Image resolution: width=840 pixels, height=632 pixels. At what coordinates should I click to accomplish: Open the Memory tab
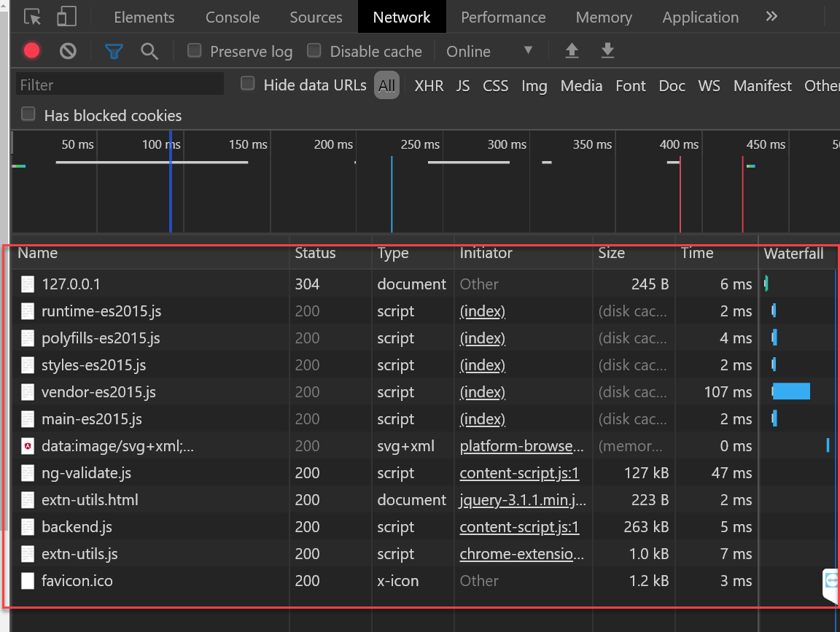604,17
